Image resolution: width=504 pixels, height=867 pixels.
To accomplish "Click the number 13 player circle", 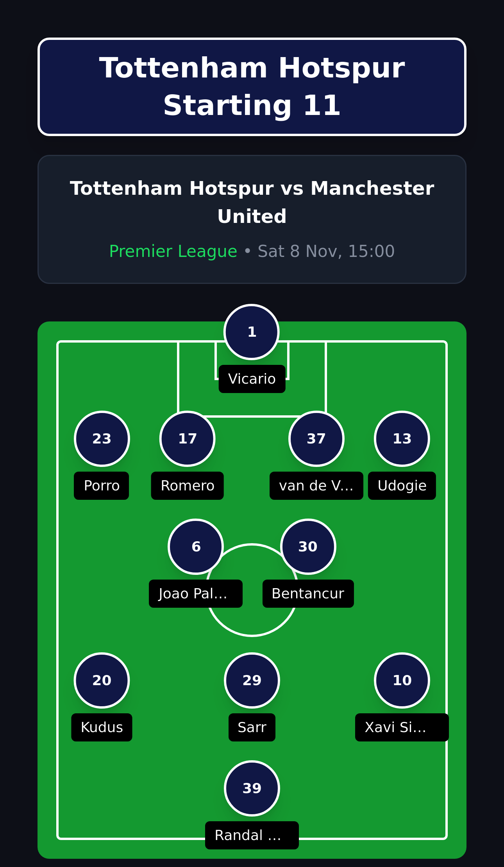I will 402,438.
